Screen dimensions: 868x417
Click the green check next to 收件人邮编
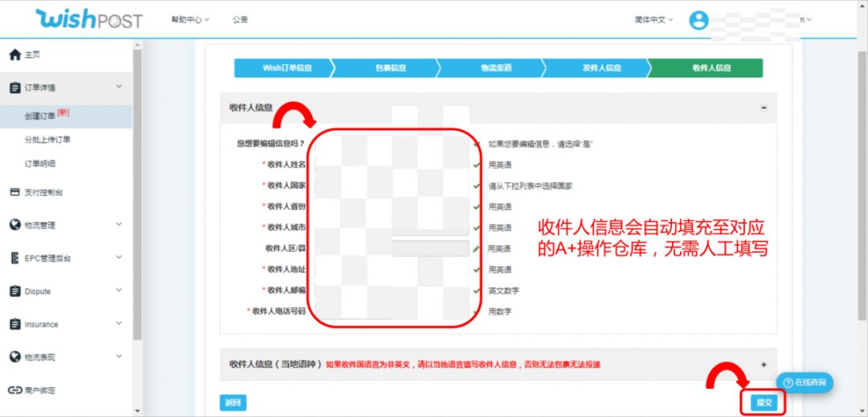click(x=477, y=291)
